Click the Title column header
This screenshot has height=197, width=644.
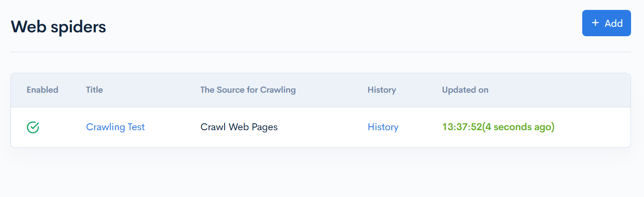pyautogui.click(x=94, y=90)
